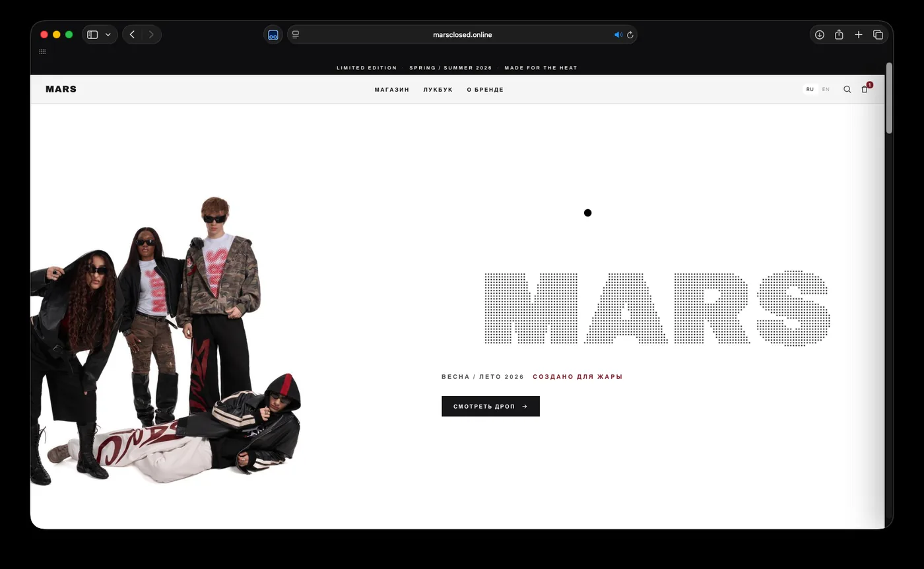
Task: Click the marsclosed.online address field
Action: 462,34
